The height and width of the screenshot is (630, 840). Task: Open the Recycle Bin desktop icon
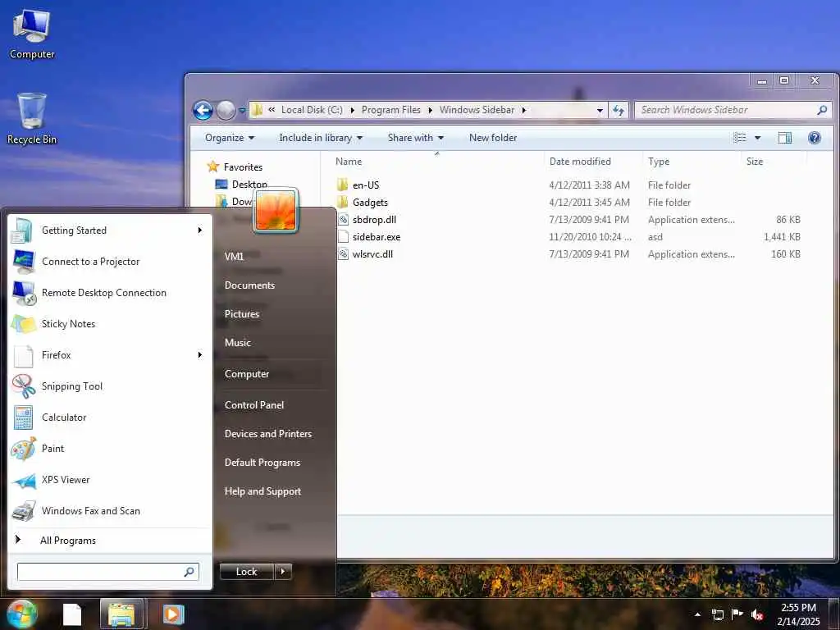[32, 119]
